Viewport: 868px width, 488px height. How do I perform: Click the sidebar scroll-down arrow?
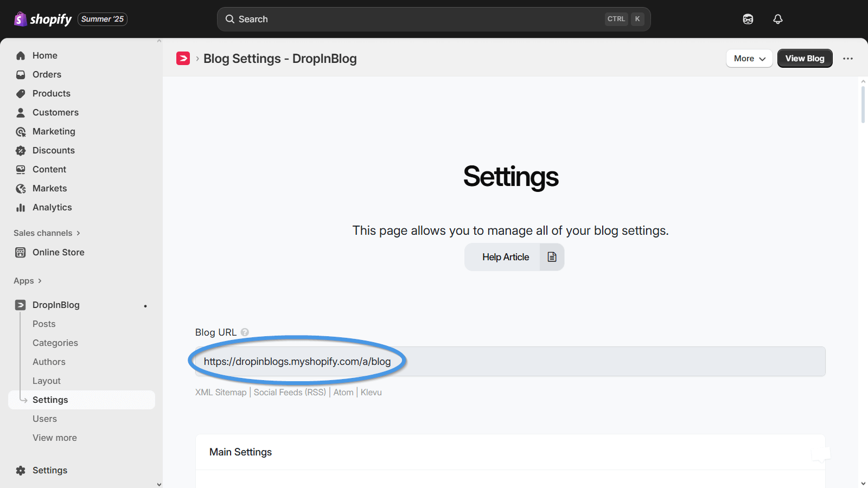159,484
